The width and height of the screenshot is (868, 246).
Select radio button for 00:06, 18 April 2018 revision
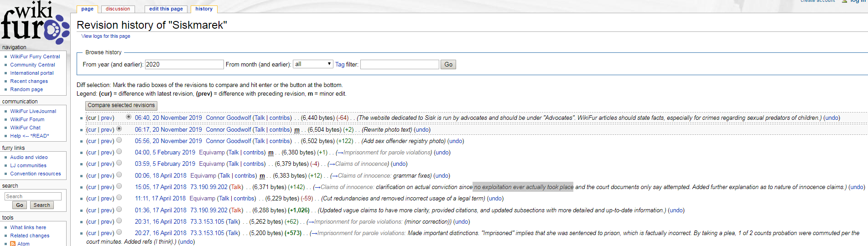pyautogui.click(x=119, y=175)
